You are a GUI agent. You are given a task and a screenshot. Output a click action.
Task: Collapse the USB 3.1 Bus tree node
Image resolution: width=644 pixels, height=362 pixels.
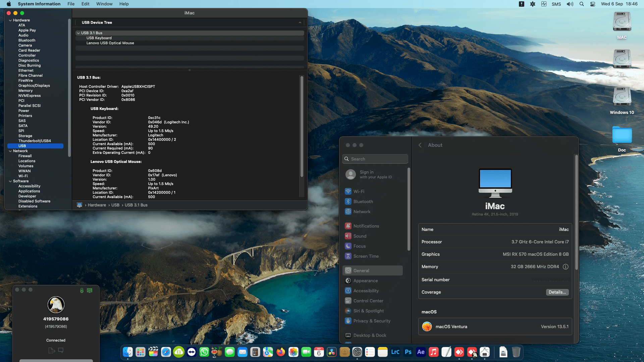78,33
